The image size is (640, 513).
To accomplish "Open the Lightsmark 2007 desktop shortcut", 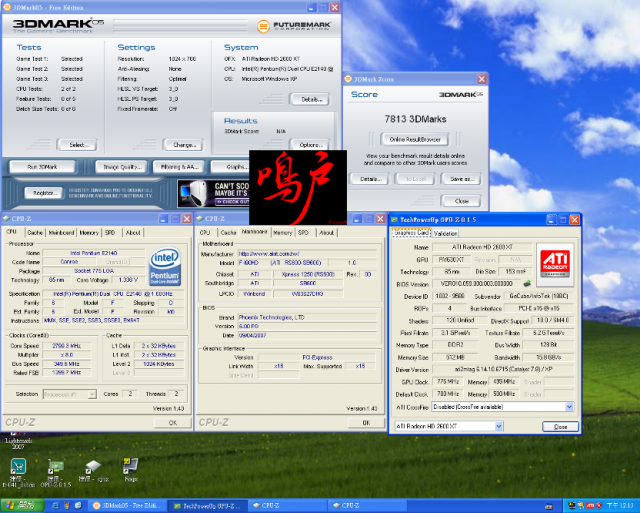I will pyautogui.click(x=18, y=440).
